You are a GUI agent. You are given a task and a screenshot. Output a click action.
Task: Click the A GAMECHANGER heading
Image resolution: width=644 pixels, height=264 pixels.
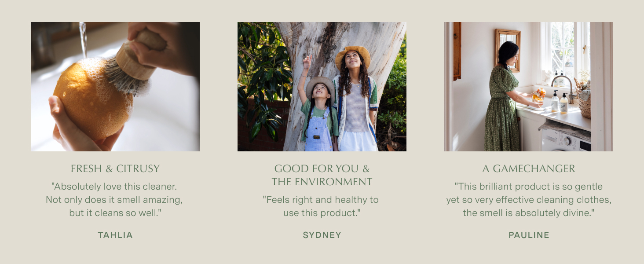click(529, 169)
